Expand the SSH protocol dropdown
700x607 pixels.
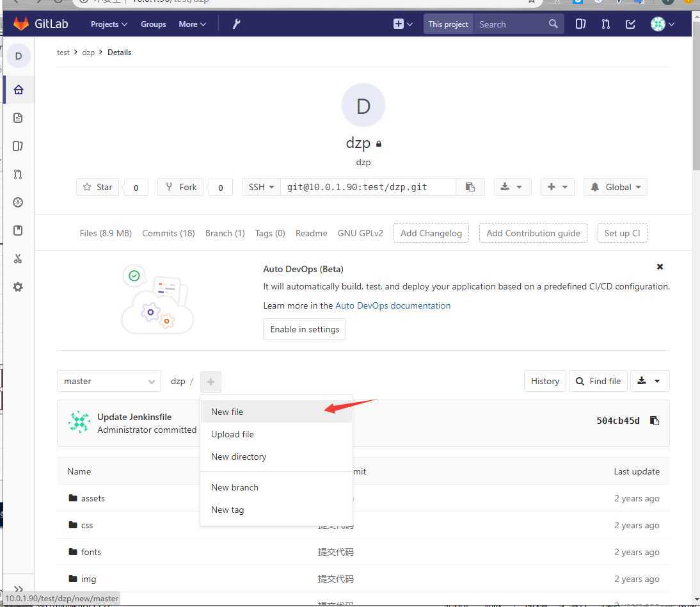[x=261, y=187]
